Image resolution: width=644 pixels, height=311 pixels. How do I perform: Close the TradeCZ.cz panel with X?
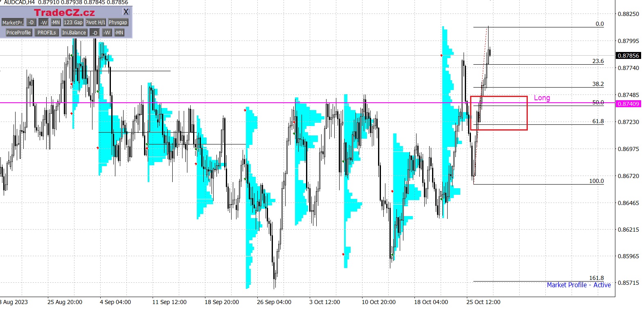pyautogui.click(x=126, y=12)
